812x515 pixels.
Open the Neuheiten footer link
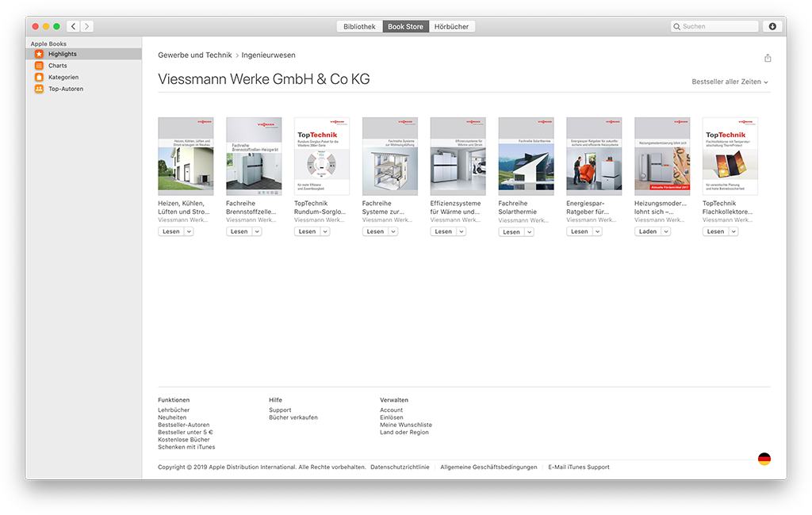[x=172, y=418]
